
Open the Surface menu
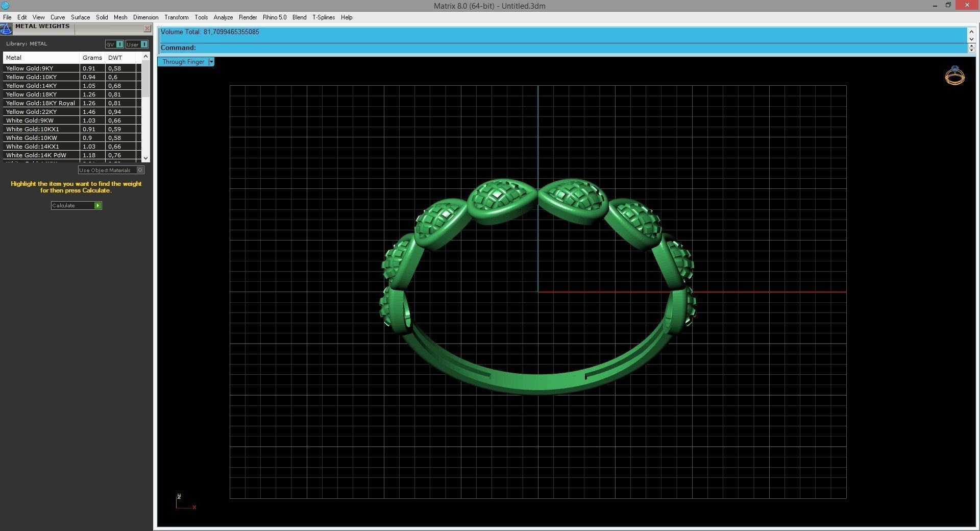tap(80, 17)
